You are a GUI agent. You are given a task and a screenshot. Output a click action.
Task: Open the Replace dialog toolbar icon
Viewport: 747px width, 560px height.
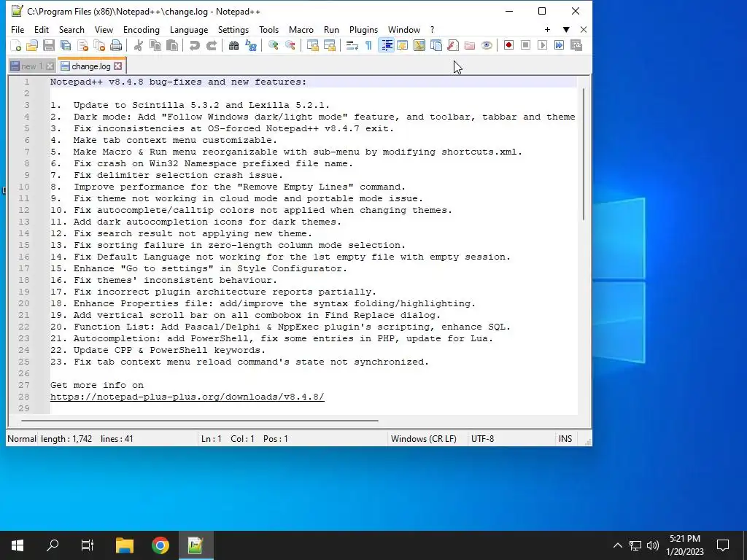251,45
